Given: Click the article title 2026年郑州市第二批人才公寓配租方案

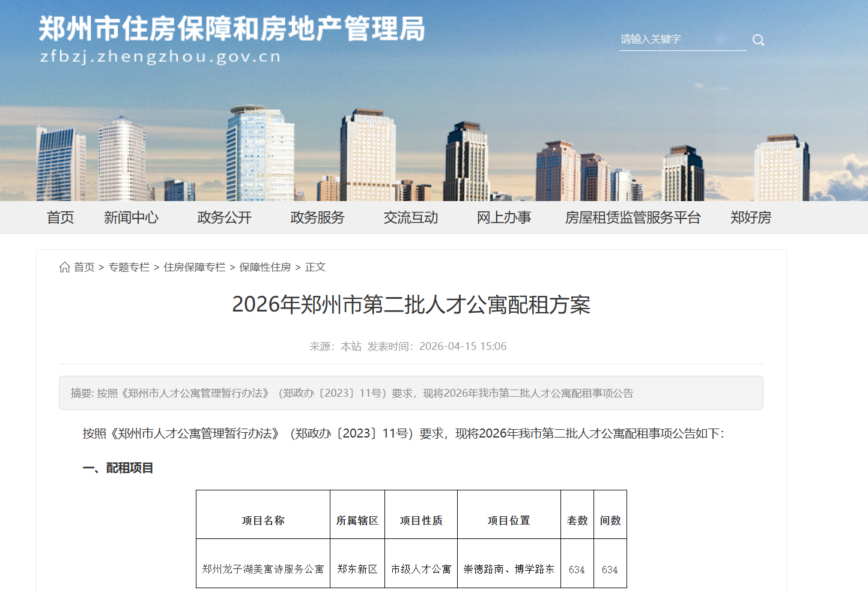Looking at the screenshot, I should point(411,305).
